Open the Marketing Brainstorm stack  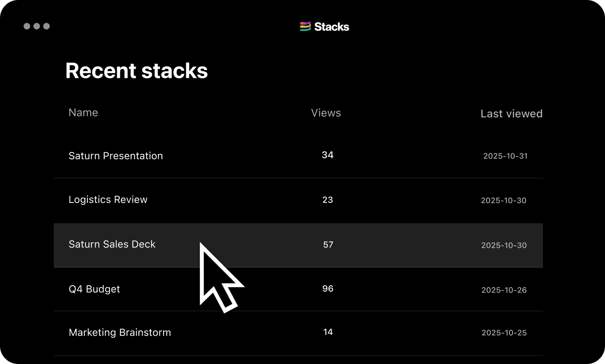pos(120,333)
